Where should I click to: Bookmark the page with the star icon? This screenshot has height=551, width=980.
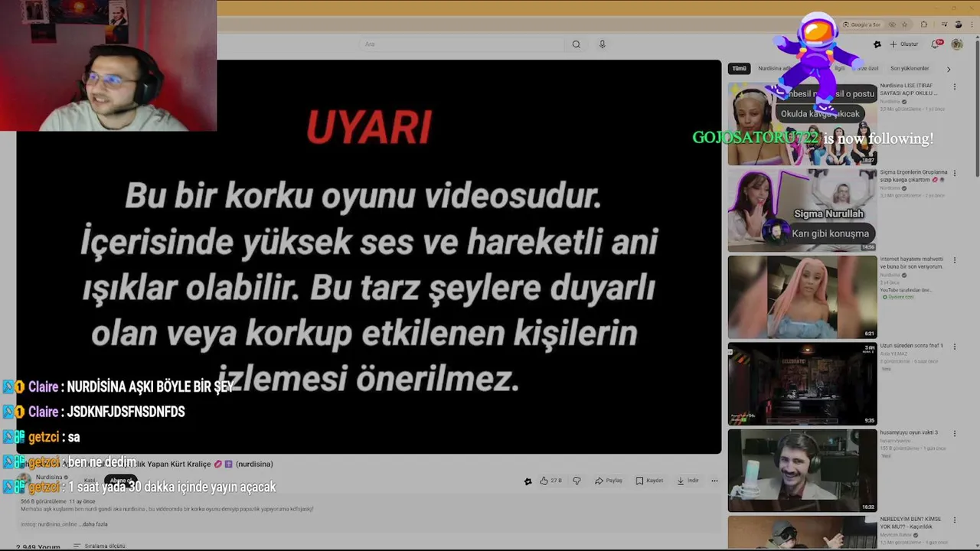click(904, 24)
